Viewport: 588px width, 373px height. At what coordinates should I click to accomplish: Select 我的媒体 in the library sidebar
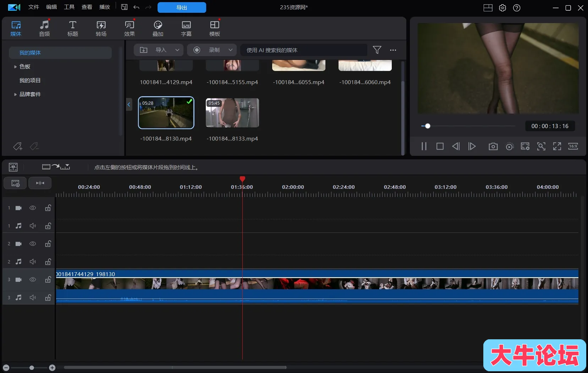click(60, 53)
